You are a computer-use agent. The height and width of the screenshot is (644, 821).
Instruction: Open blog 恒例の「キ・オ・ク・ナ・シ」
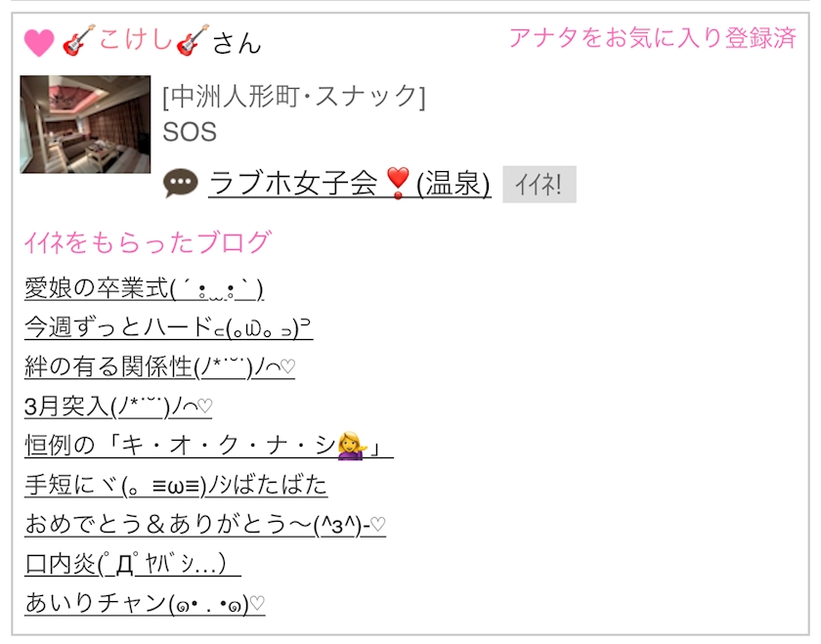coord(209,446)
